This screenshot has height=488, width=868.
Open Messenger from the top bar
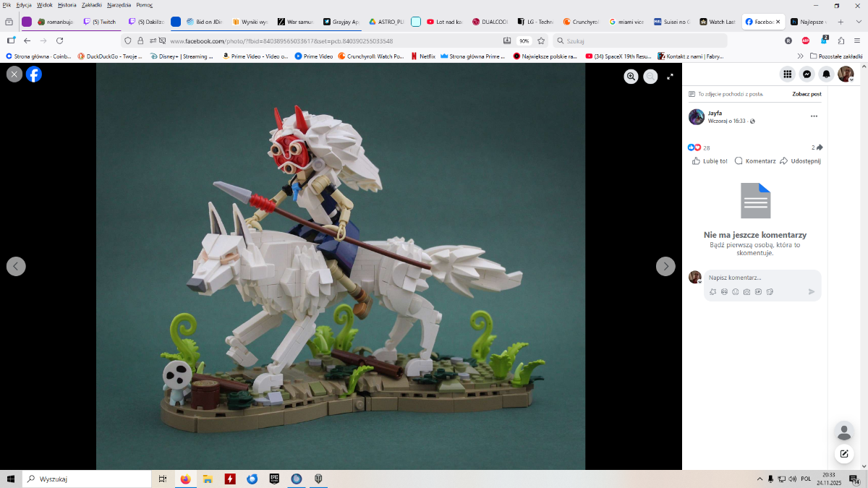click(806, 75)
